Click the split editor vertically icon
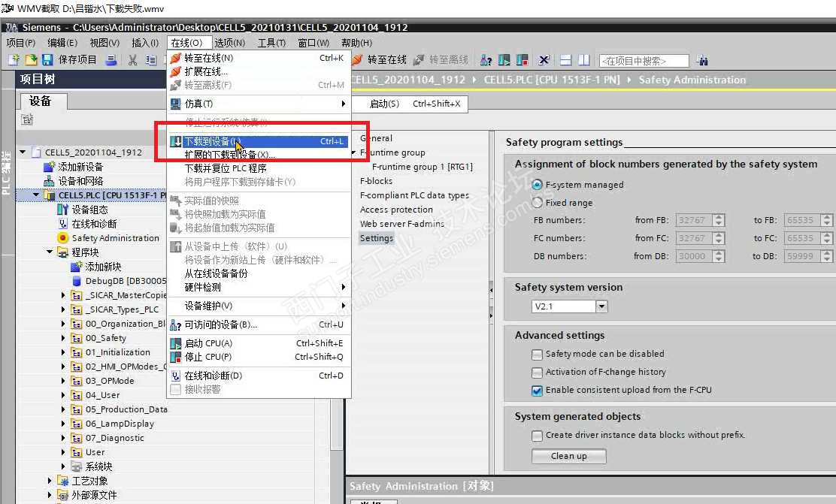Image resolution: width=836 pixels, height=504 pixels. (x=584, y=60)
